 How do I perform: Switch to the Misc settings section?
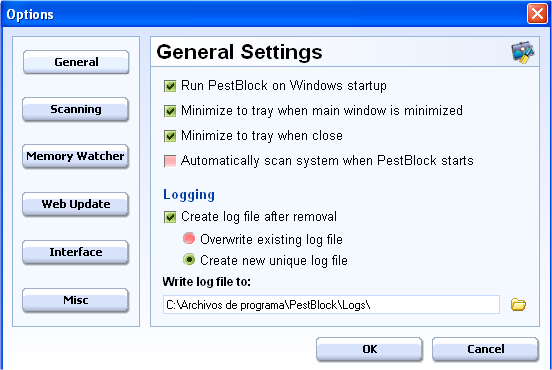pyautogui.click(x=75, y=300)
